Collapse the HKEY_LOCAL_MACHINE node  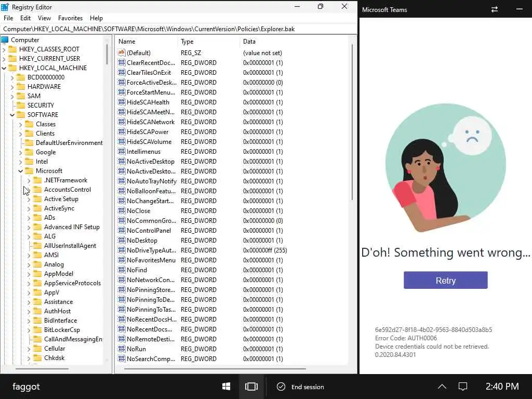coord(4,68)
